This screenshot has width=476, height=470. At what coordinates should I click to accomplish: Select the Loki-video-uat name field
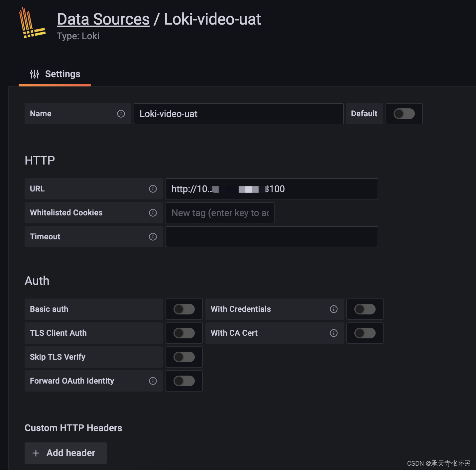coord(238,114)
